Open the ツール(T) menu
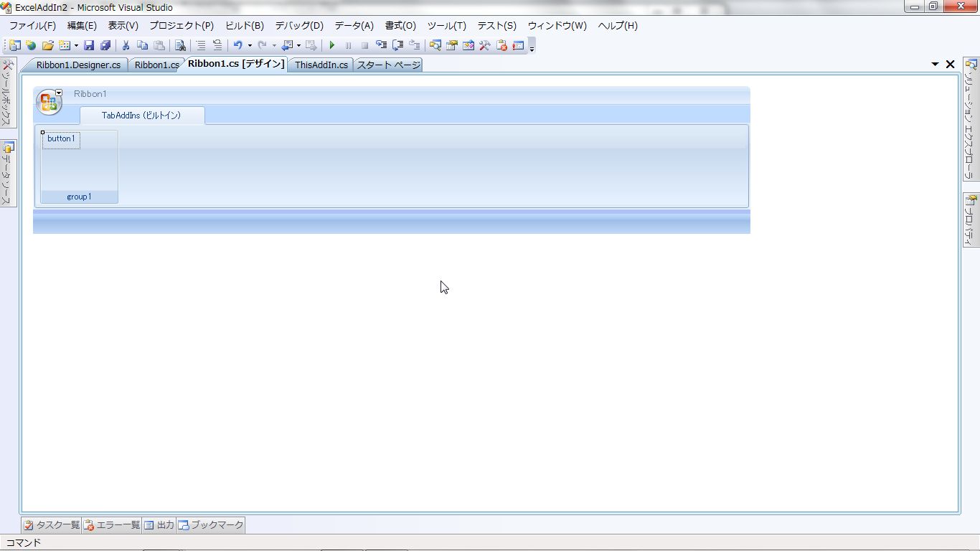The height and width of the screenshot is (551, 980). coord(446,26)
